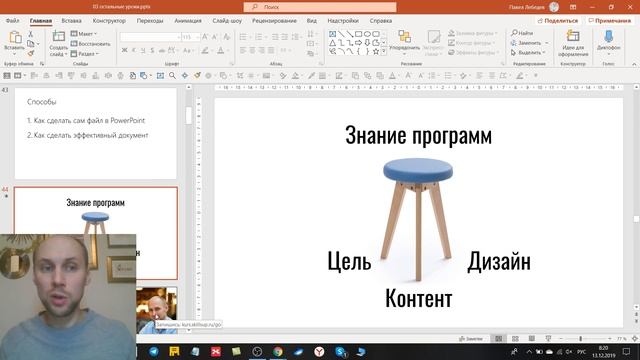Toggle align text left
Viewport: 640px width, 360px height.
243,50
